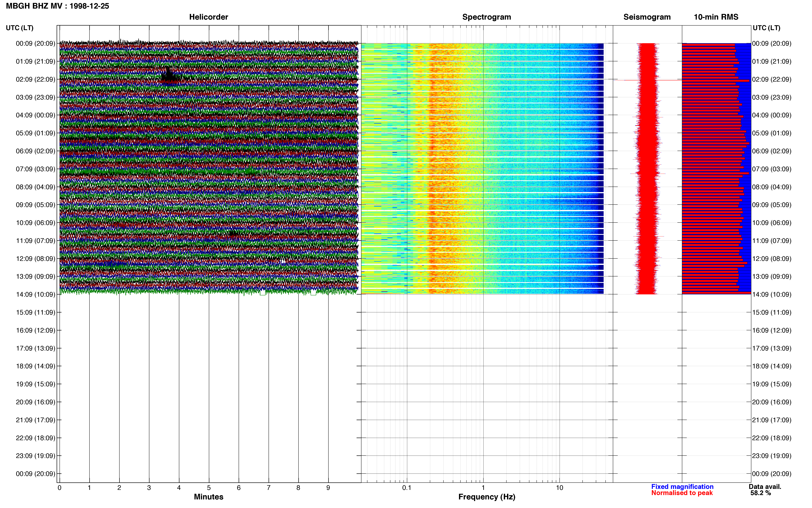Click the 'Data avail.' label
This screenshot has width=812, height=508.
click(x=765, y=486)
